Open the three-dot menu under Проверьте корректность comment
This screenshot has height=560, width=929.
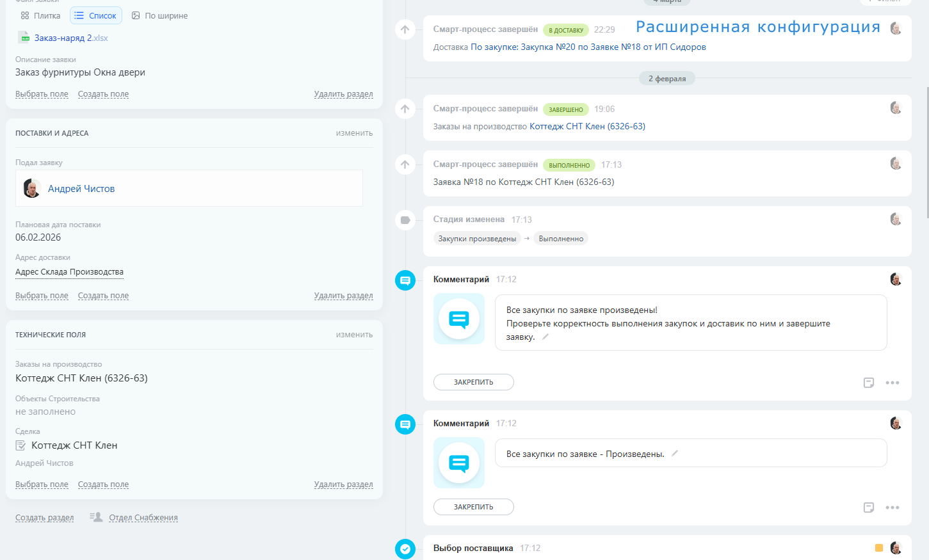[893, 383]
